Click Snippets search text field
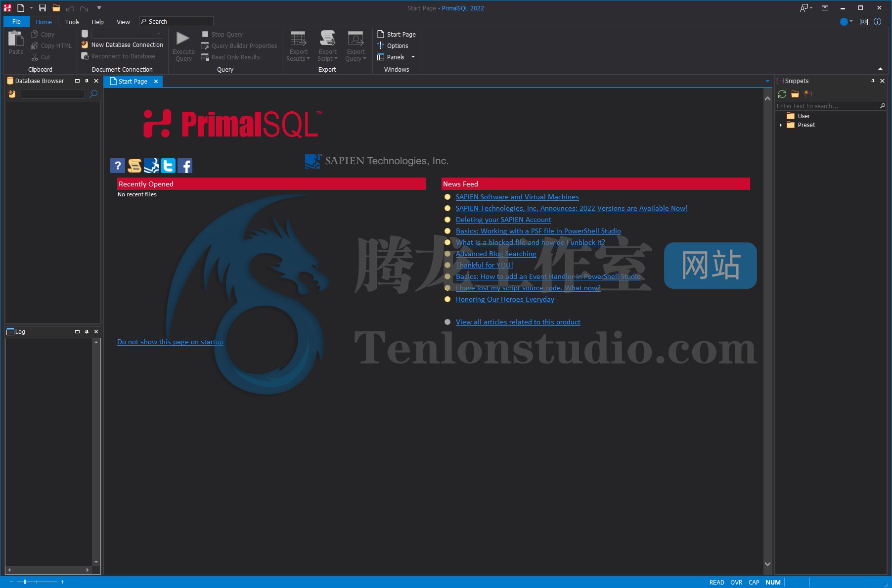This screenshot has width=892, height=588. (827, 106)
